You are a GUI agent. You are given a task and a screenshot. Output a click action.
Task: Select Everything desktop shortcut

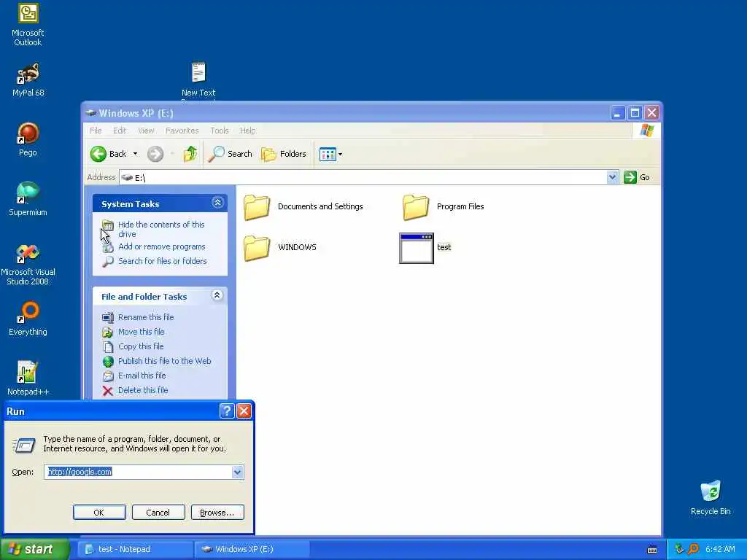28,319
